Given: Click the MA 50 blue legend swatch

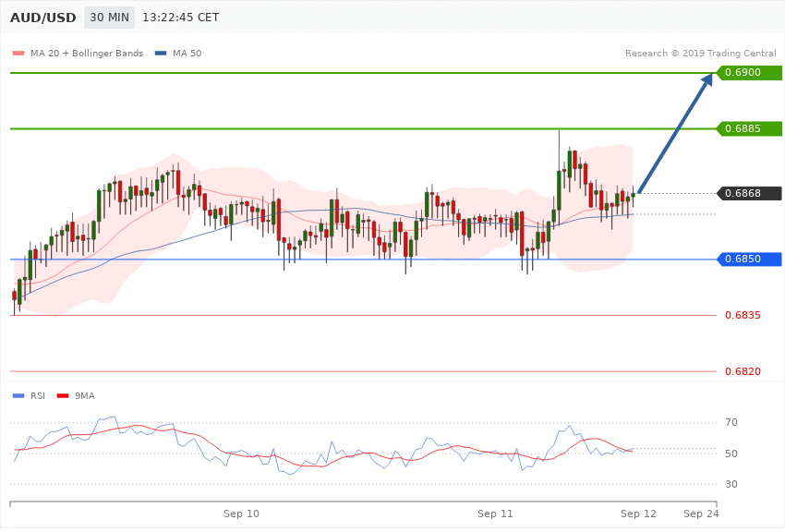Looking at the screenshot, I should pos(161,54).
